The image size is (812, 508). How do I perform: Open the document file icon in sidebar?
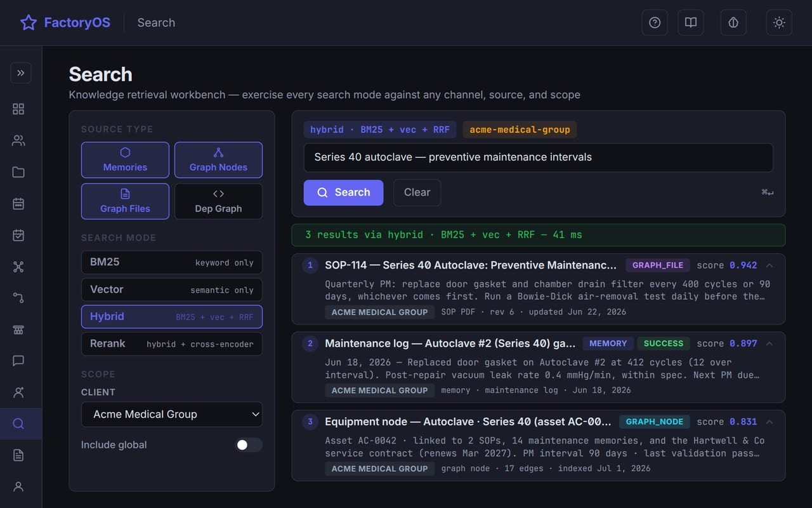pyautogui.click(x=18, y=455)
